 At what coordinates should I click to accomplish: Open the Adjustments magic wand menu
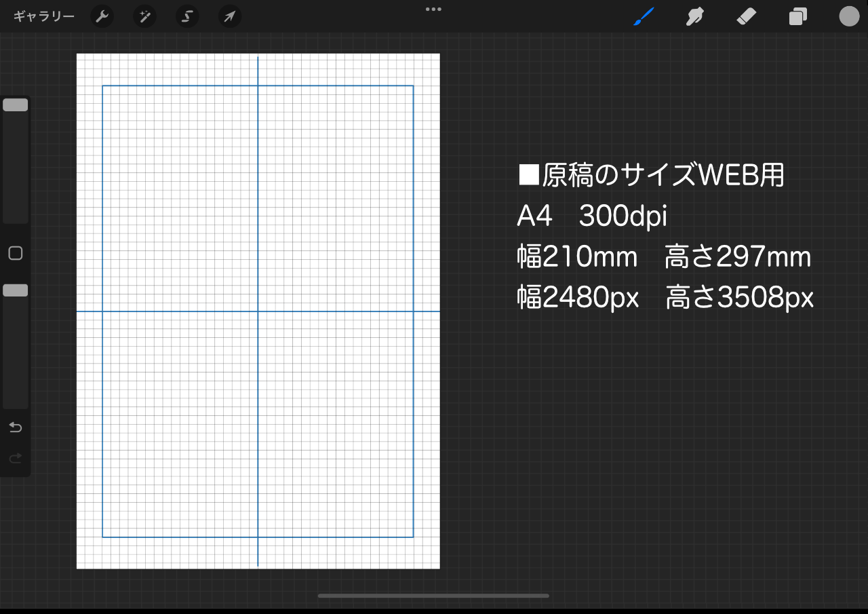144,16
